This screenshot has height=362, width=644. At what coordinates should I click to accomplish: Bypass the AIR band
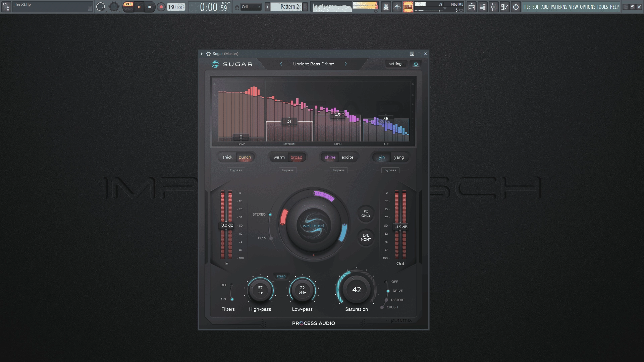390,170
